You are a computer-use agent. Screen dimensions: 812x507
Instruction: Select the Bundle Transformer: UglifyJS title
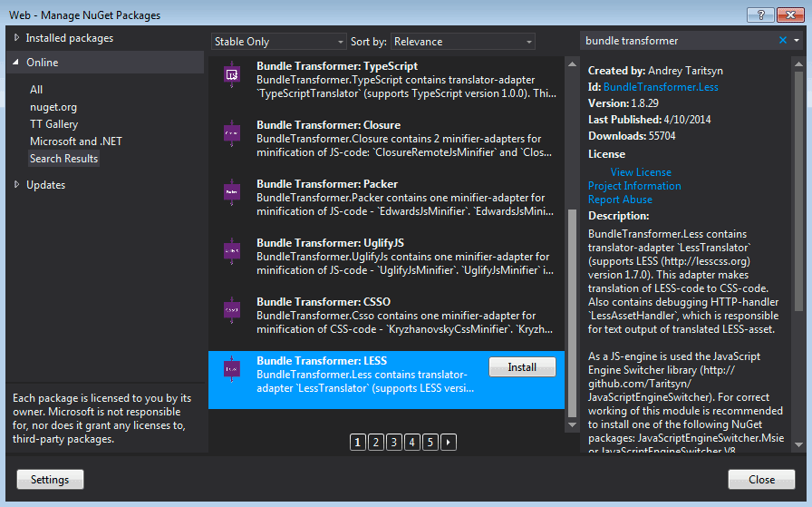tap(331, 242)
